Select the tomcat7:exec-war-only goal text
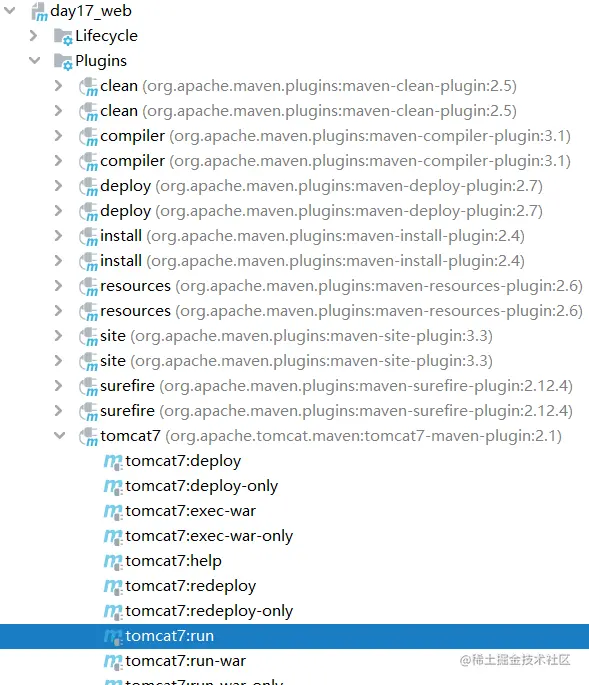 coord(209,536)
